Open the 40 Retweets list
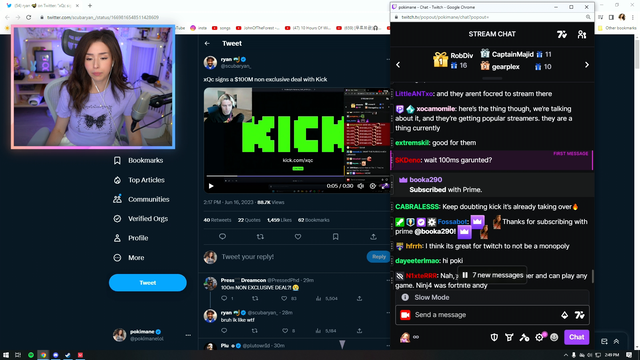640x360 pixels. tap(217, 220)
